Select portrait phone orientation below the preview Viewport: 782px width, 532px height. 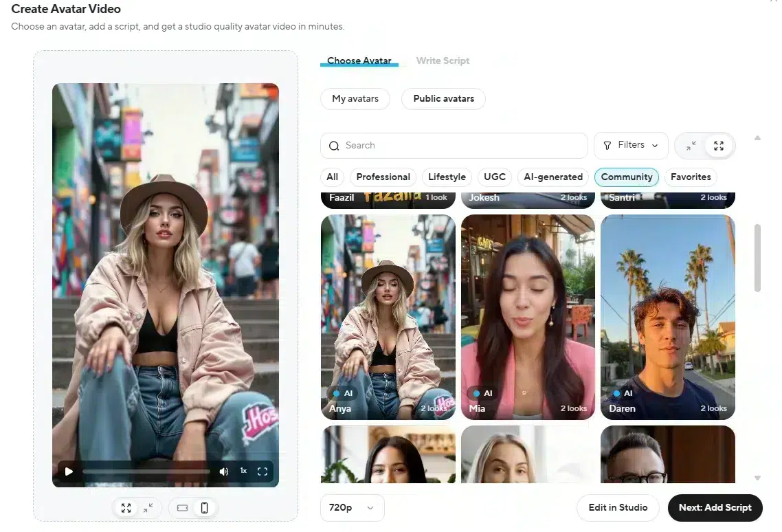pos(205,508)
